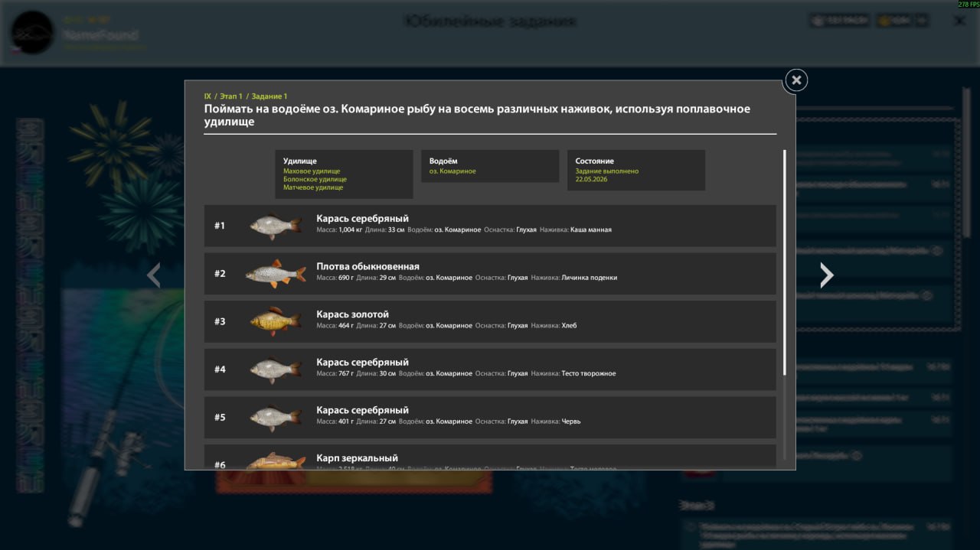Screen dimensions: 980x550
Task: Click the roach fish image in row #2
Action: pyautogui.click(x=275, y=274)
